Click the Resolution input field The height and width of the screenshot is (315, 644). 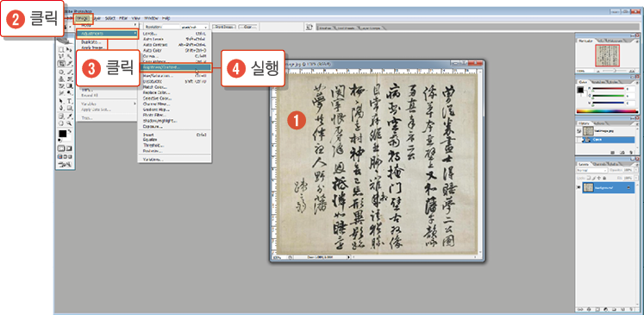171,27
